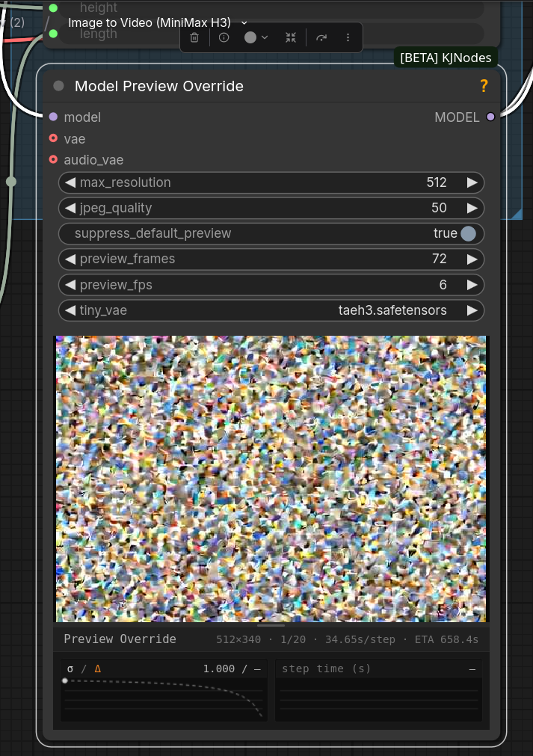Click the noisy preview image
This screenshot has height=756, width=533.
[271, 479]
